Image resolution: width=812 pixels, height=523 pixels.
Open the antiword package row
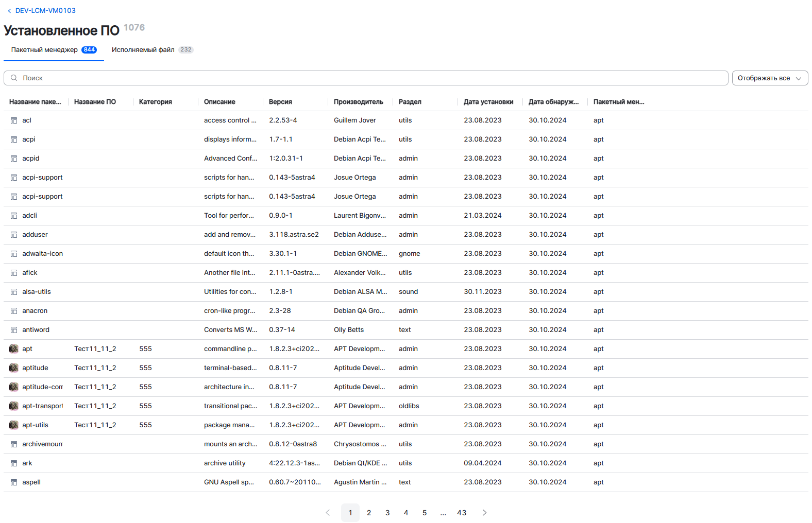tap(36, 330)
